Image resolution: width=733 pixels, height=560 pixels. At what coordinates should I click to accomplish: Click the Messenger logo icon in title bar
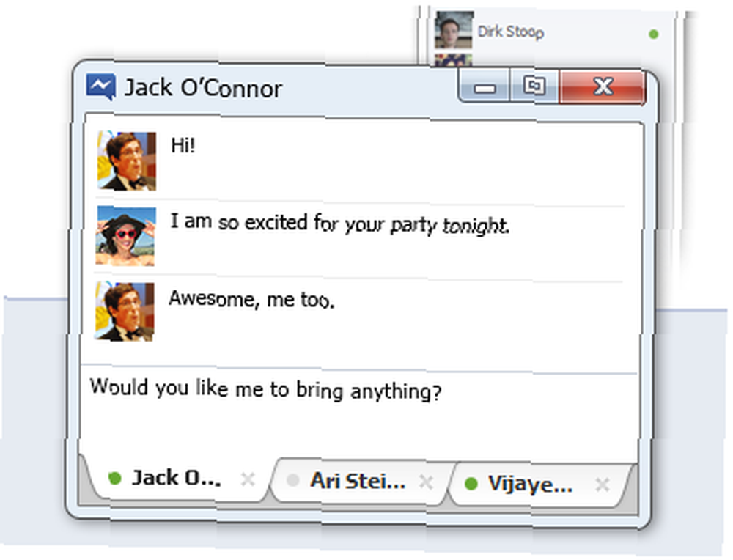(x=100, y=86)
